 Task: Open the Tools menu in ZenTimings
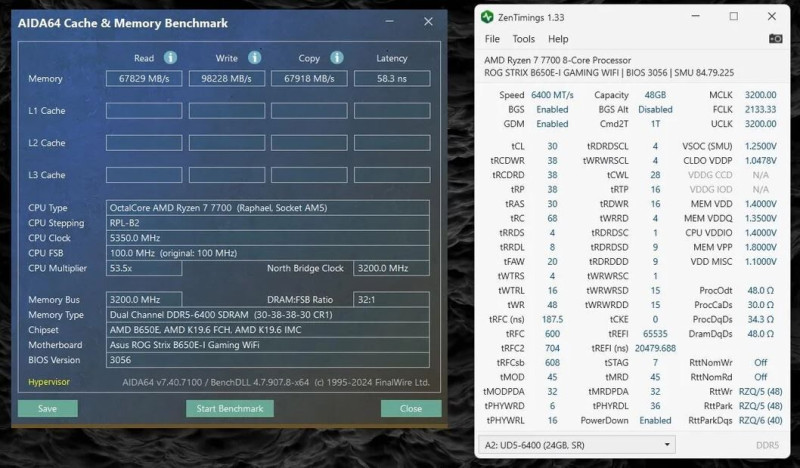point(523,39)
